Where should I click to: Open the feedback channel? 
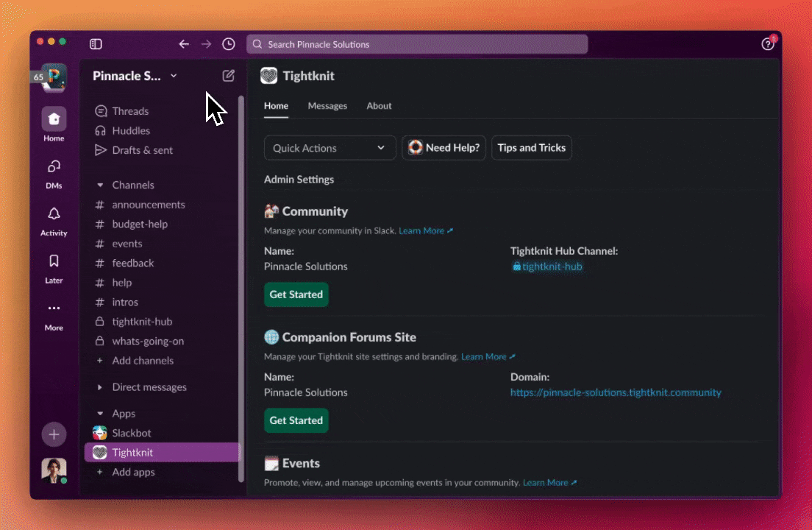(132, 264)
